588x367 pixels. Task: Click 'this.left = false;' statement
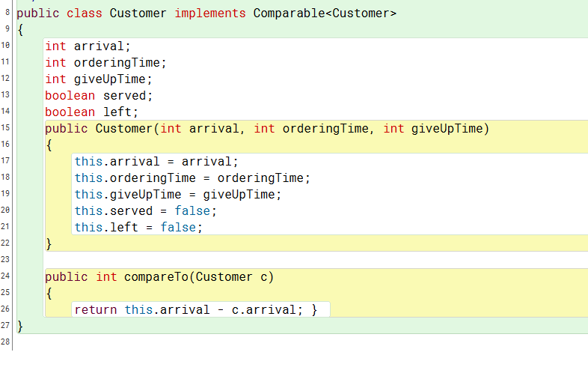point(138,228)
